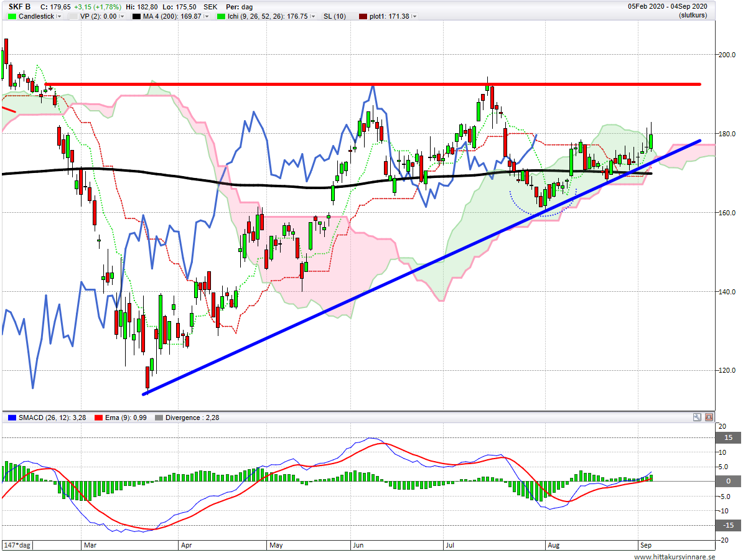Click the blue SMACD color swatch
Image resolution: width=743 pixels, height=560 pixels.
tap(12, 418)
